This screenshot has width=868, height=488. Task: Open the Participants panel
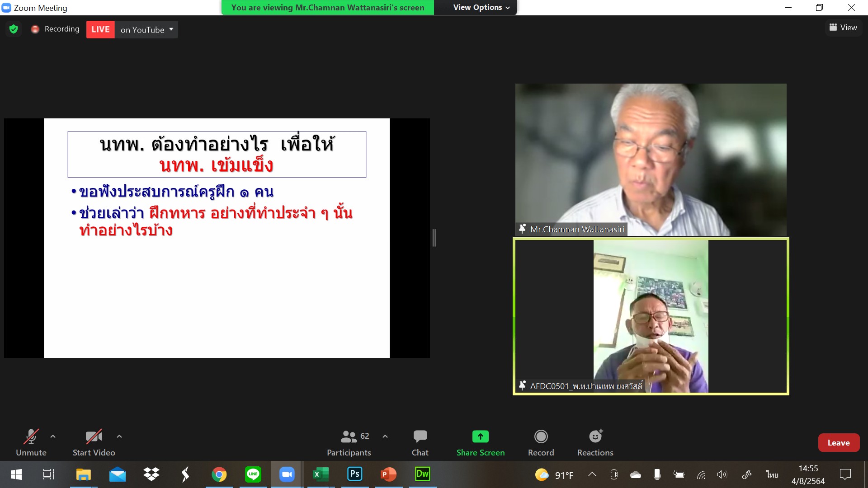(x=349, y=443)
